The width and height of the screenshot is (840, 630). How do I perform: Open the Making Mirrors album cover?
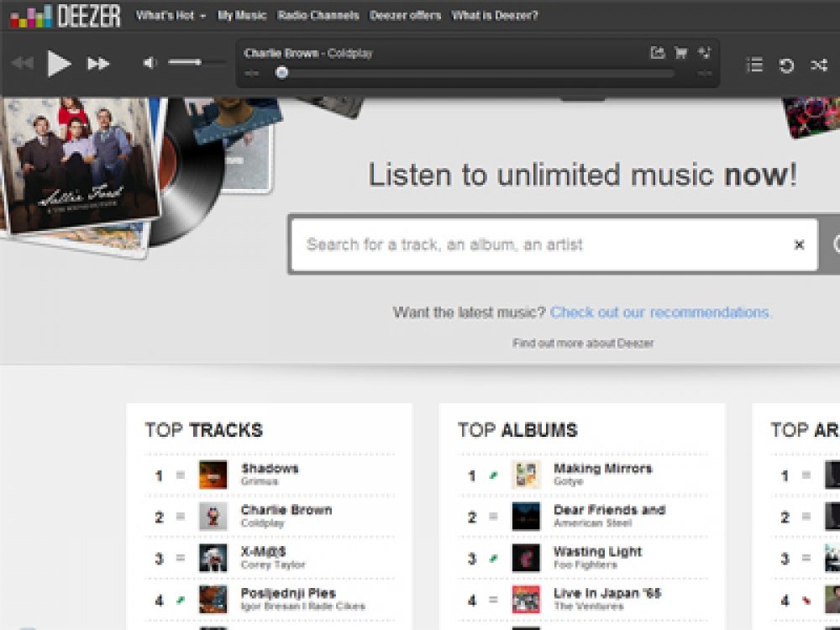[x=526, y=475]
